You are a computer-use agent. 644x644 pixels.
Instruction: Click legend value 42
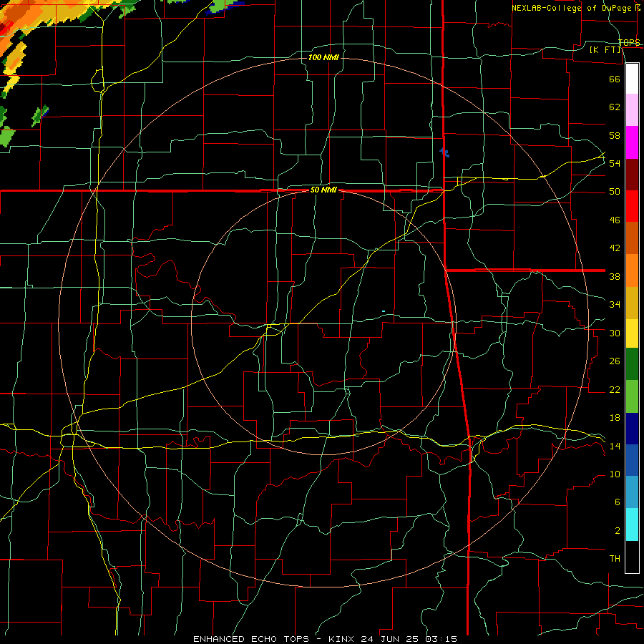point(615,248)
